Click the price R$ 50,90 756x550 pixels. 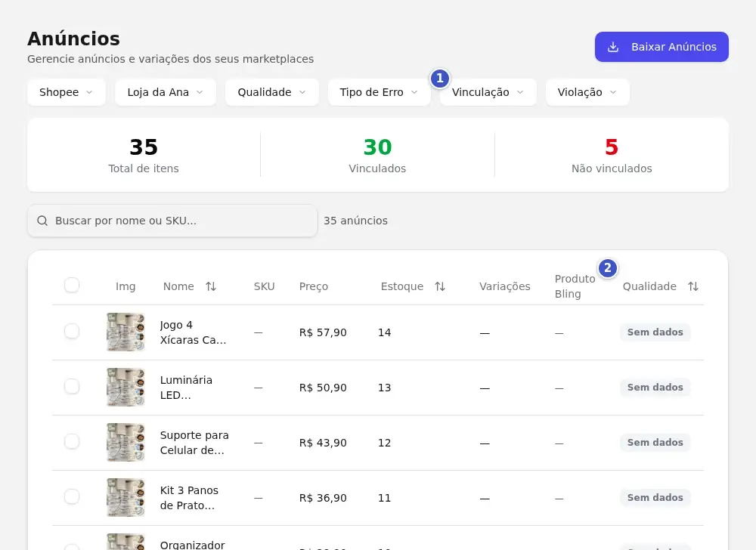(323, 388)
